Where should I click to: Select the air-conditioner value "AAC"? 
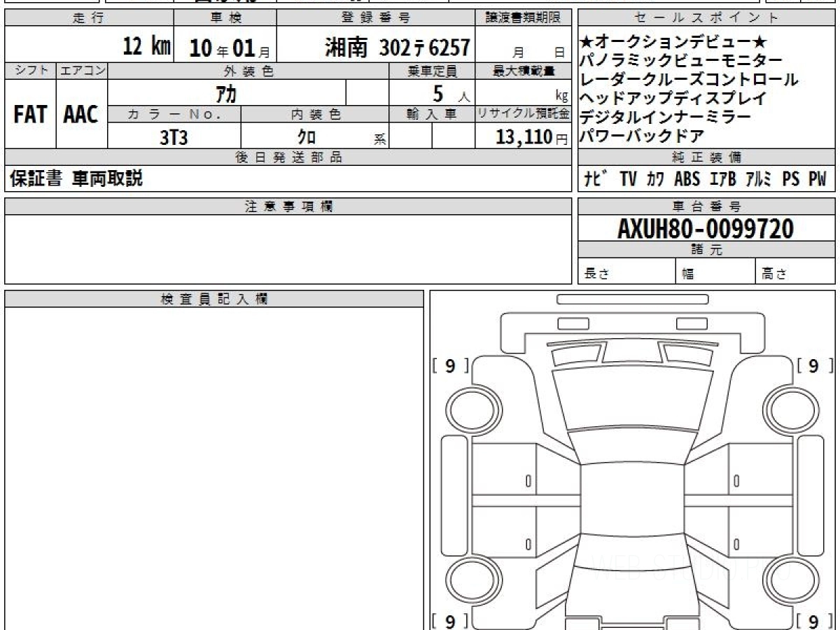[81, 114]
